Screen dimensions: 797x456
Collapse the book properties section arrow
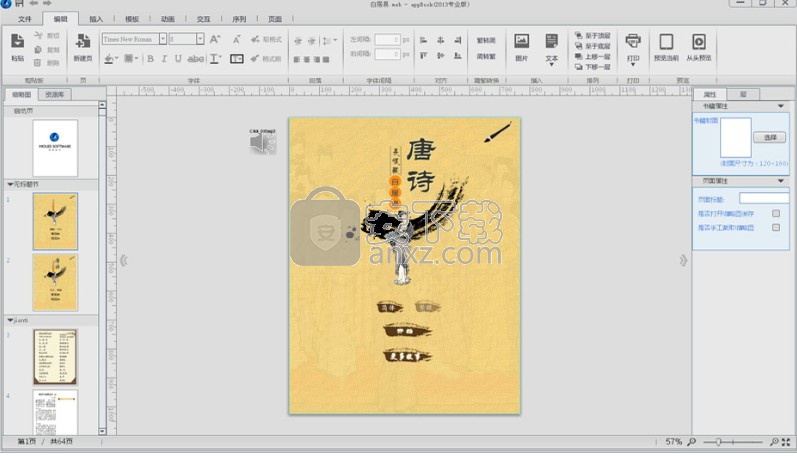pyautogui.click(x=781, y=106)
